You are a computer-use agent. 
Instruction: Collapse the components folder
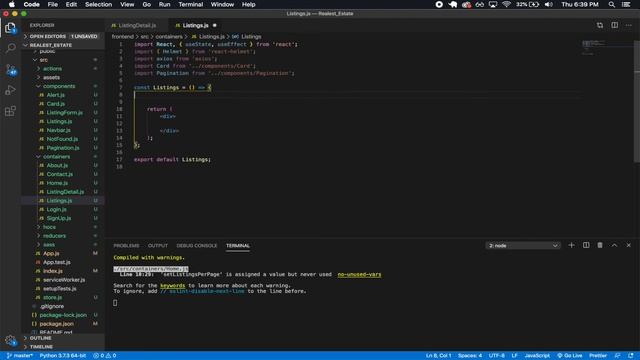59,86
